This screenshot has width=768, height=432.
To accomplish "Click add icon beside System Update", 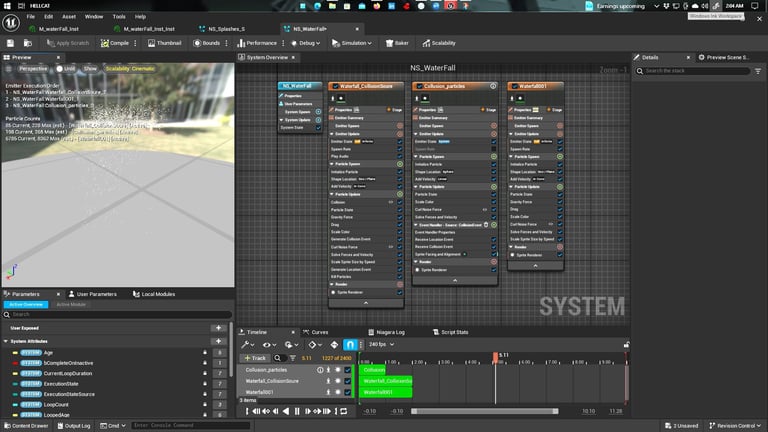I will point(318,120).
